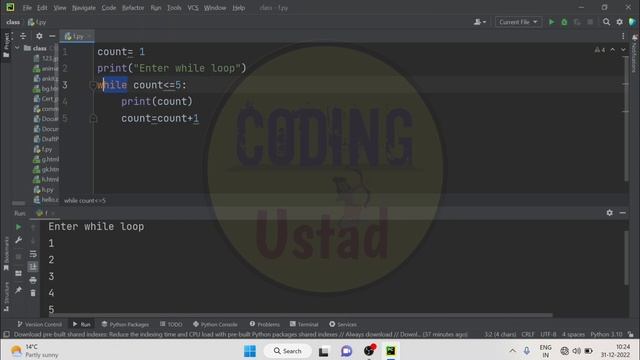Hide the Run tool window
This screenshot has height=360, width=640.
coord(622,213)
